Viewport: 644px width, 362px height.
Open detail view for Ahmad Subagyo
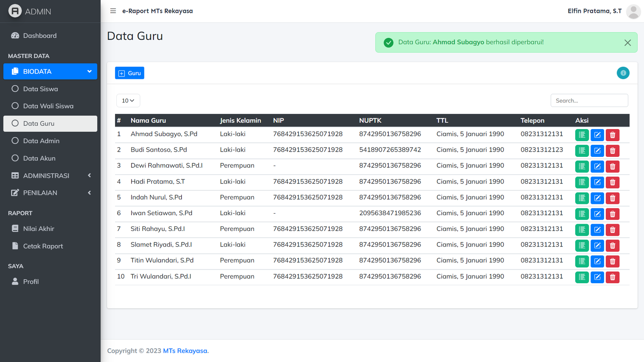582,135
